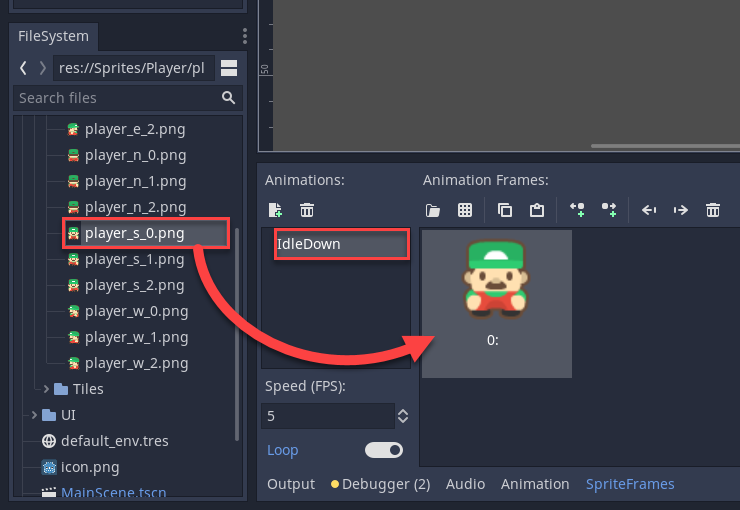740x510 pixels.
Task: Click the search magnifier icon
Action: tap(228, 98)
